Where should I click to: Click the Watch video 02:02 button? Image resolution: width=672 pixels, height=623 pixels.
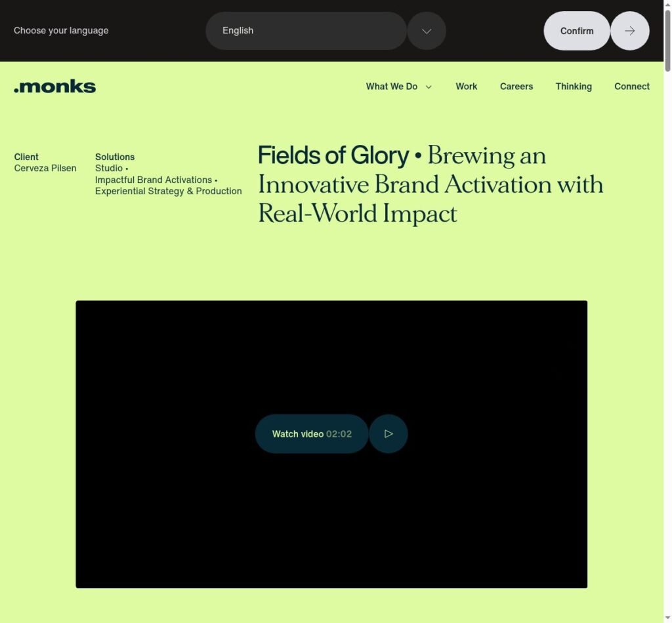click(312, 433)
